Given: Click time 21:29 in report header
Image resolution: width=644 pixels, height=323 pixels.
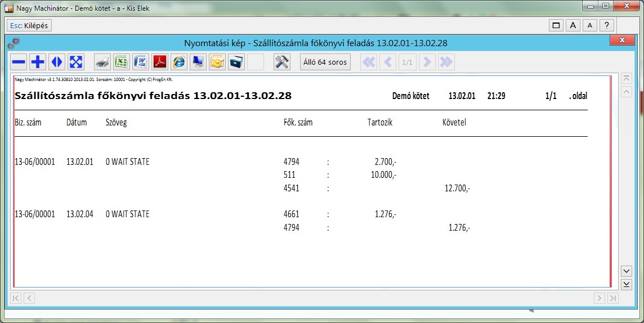Looking at the screenshot, I should [496, 96].
